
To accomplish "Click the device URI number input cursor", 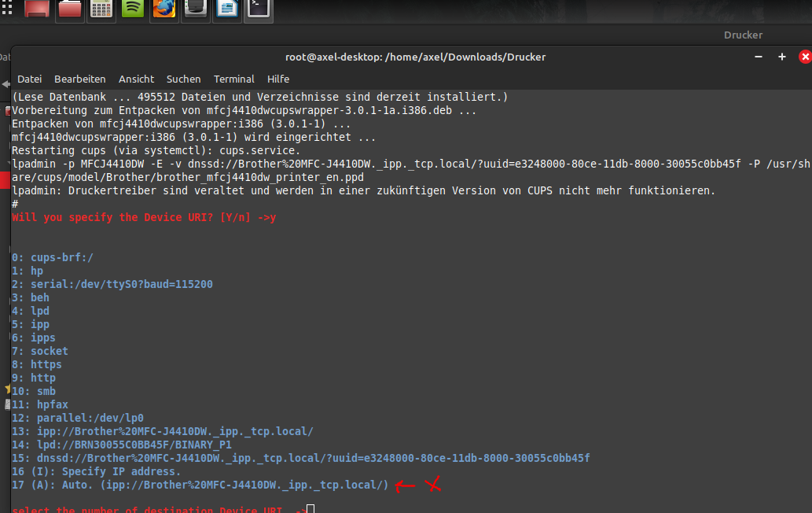I will click(310, 509).
